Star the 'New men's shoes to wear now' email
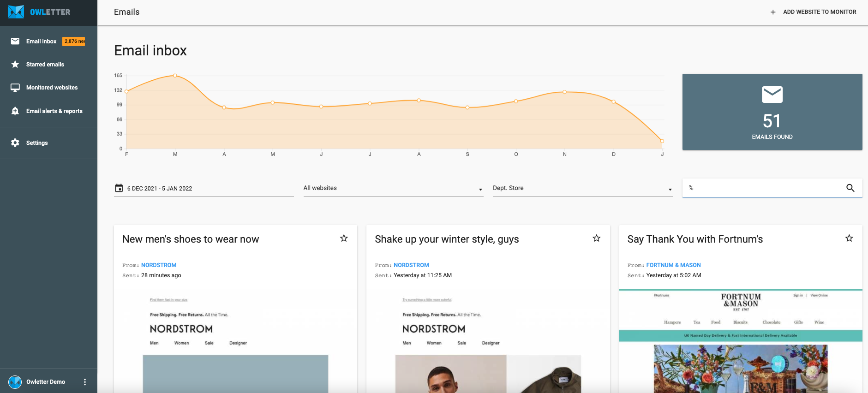The image size is (868, 393). click(344, 238)
